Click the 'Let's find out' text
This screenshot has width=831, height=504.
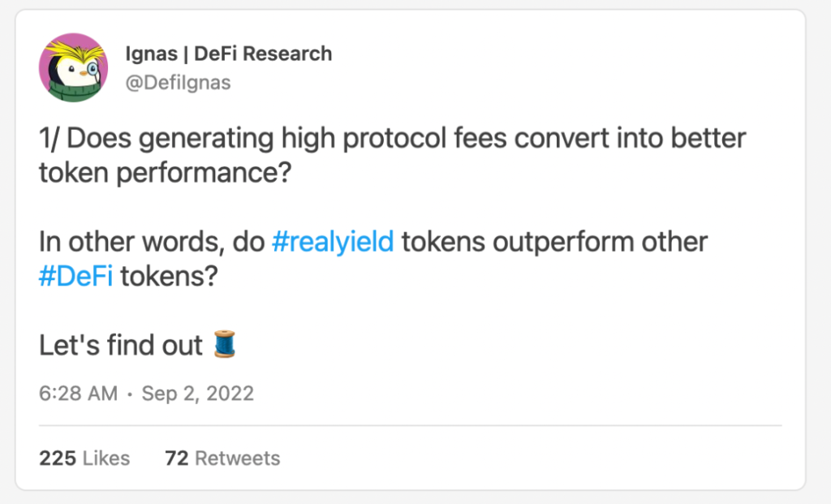click(121, 345)
